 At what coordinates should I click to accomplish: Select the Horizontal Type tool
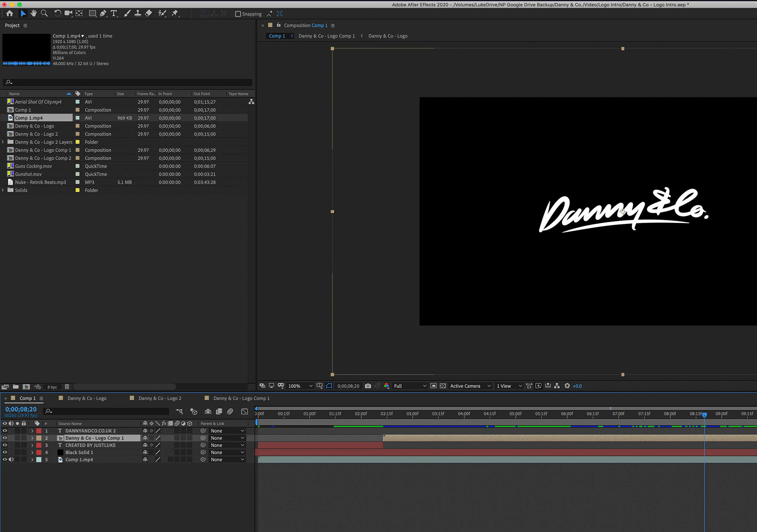(x=114, y=13)
